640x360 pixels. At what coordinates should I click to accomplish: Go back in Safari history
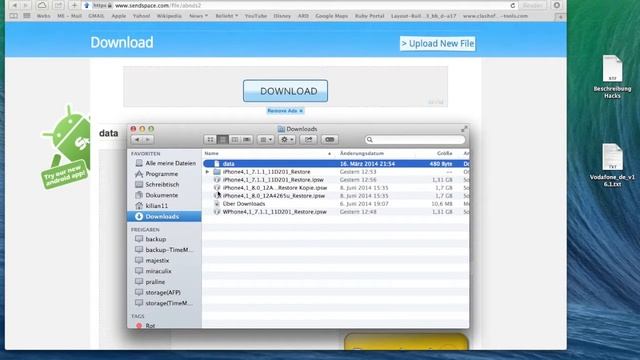(14, 5)
